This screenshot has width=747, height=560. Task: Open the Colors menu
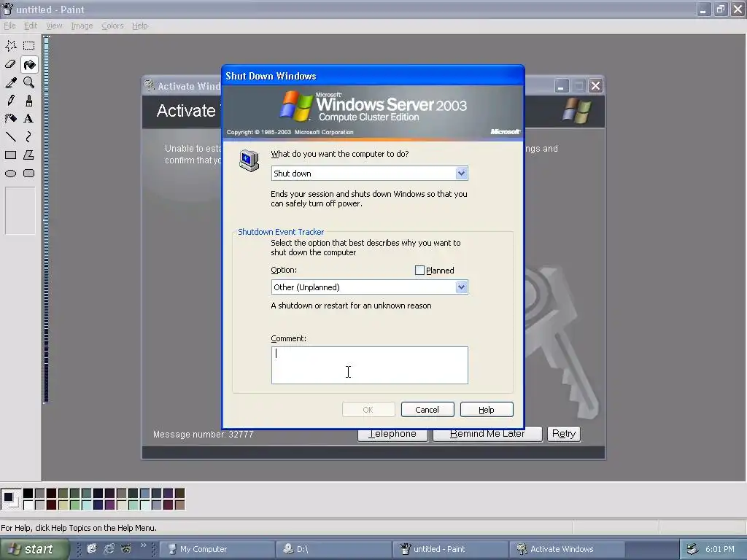point(112,26)
